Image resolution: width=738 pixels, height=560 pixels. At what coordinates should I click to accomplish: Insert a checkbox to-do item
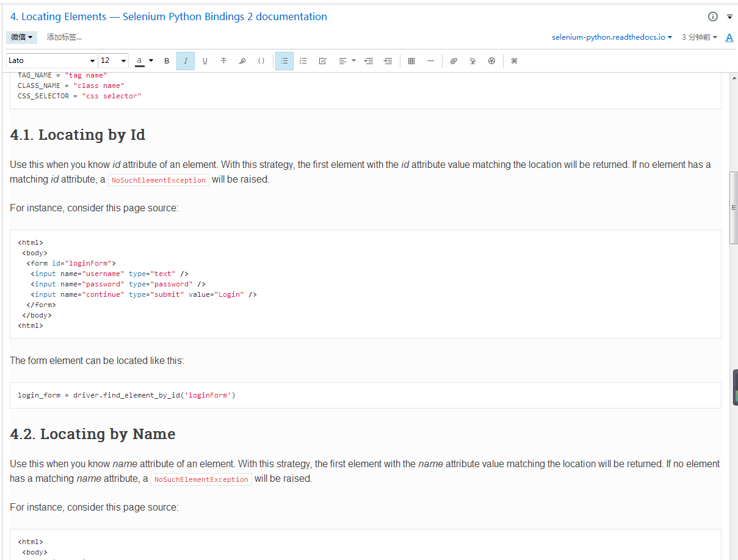[x=323, y=61]
